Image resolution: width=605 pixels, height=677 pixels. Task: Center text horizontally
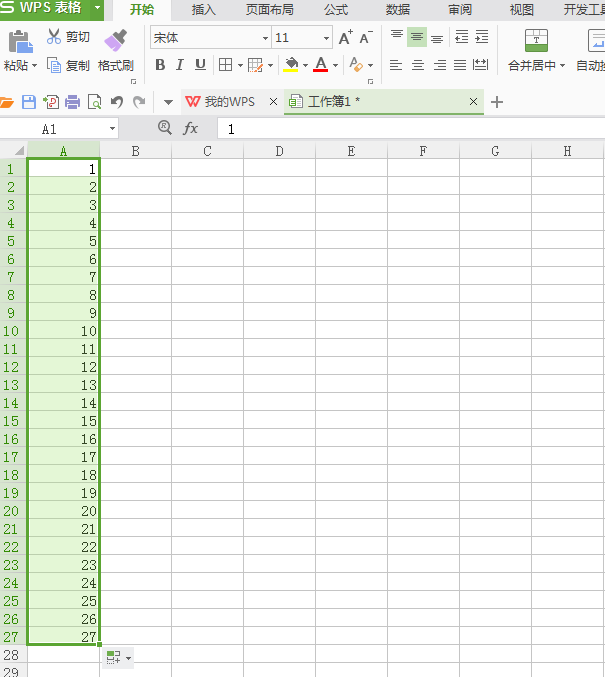[x=418, y=65]
